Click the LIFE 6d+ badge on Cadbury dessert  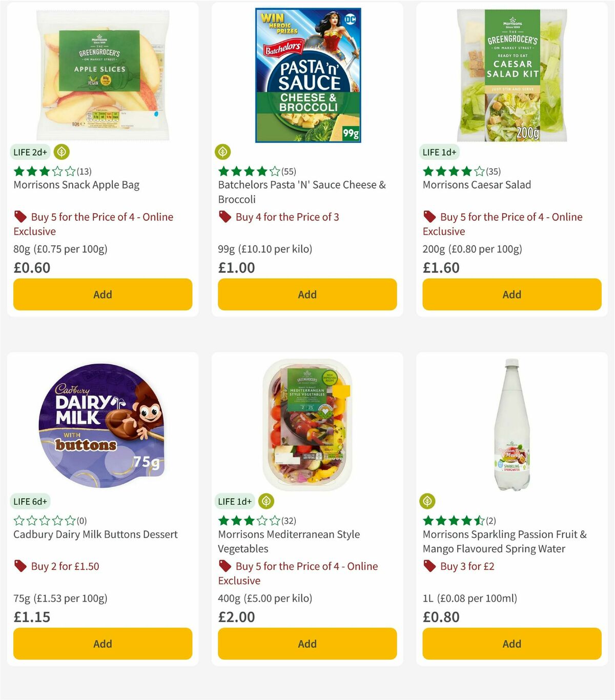[30, 502]
